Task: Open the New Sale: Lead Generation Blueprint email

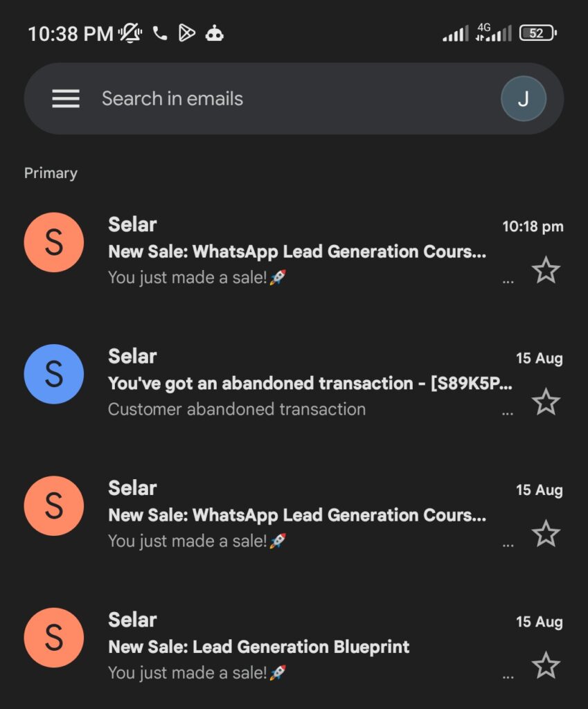Action: [259, 647]
